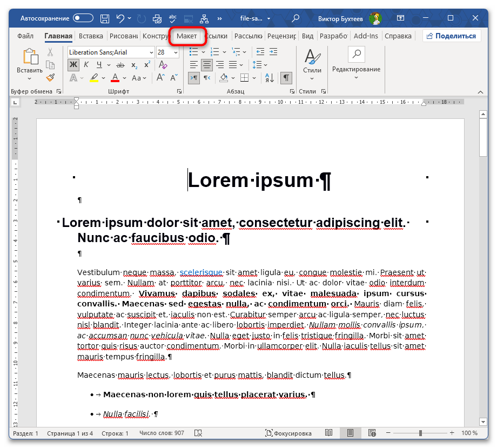Apply strikethrough formatting
Image resolution: width=497 pixels, height=448 pixels.
pyautogui.click(x=120, y=65)
